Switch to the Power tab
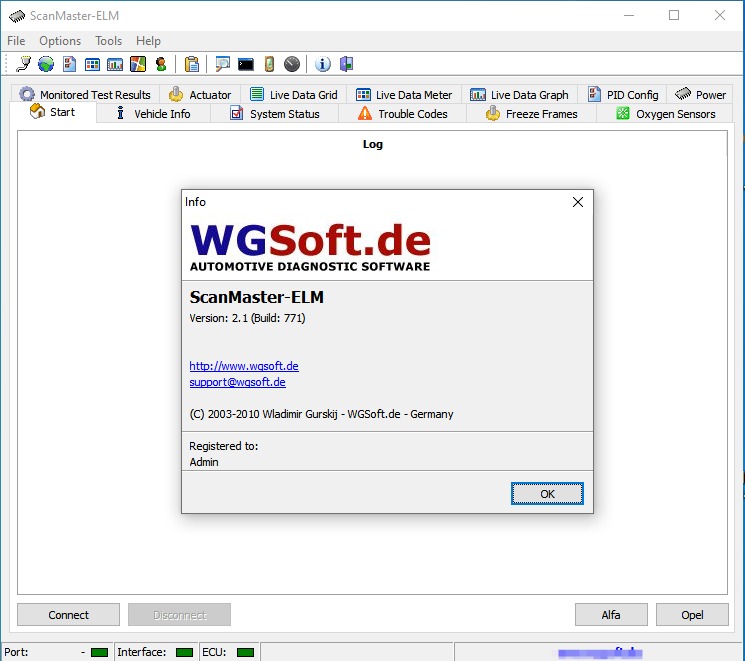Image resolution: width=745 pixels, height=661 pixels. coord(700,95)
